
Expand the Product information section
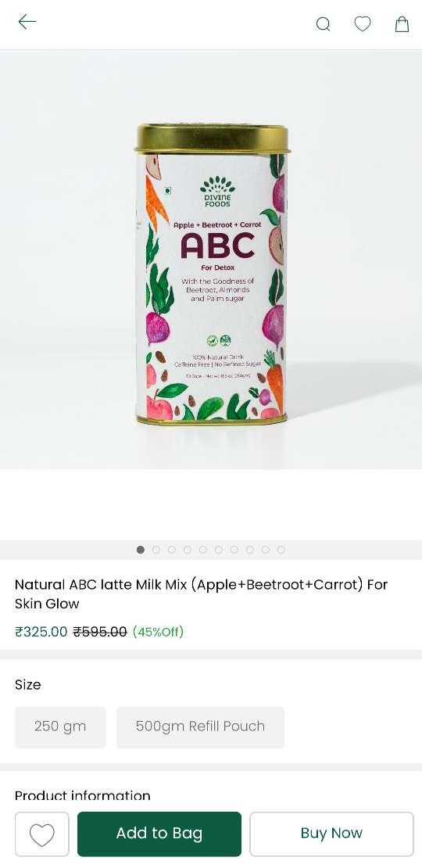pyautogui.click(x=82, y=795)
